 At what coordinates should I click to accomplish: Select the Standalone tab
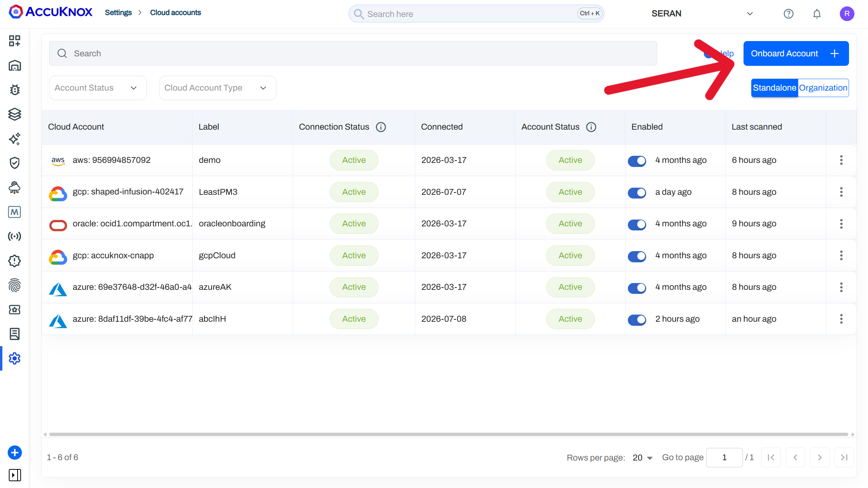coord(774,88)
